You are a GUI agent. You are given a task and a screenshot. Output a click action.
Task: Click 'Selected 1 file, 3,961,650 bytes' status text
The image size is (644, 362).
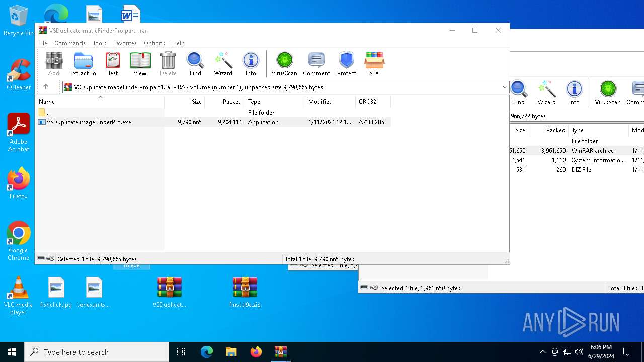coord(421,288)
